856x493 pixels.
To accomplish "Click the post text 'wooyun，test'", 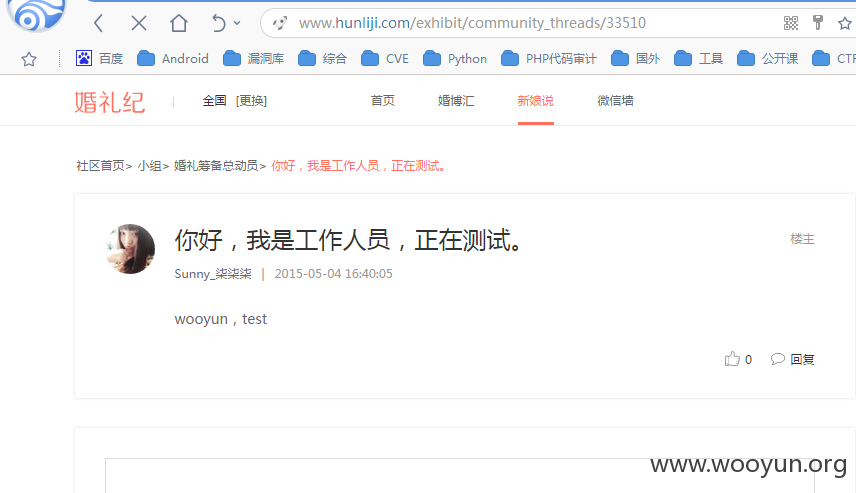I will pyautogui.click(x=221, y=319).
